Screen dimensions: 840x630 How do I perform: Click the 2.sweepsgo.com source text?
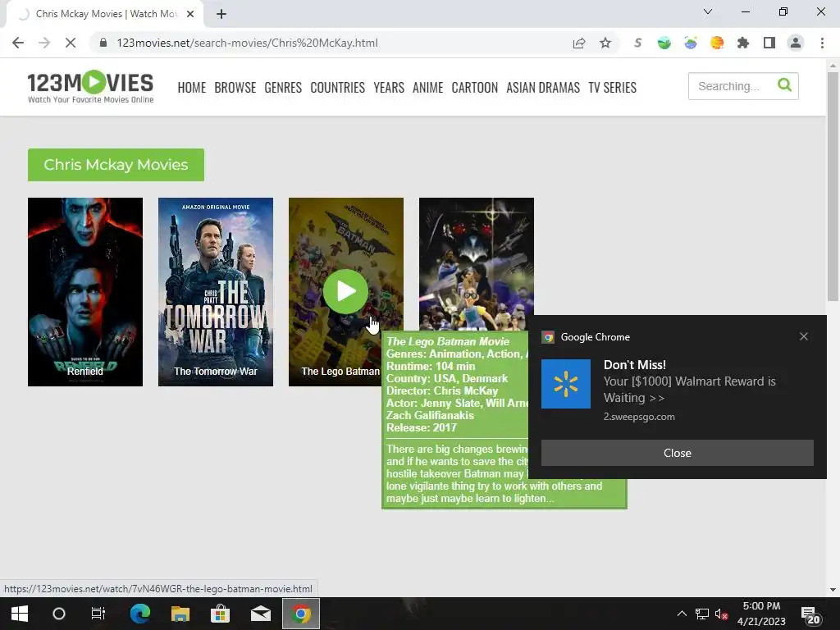pyautogui.click(x=639, y=417)
